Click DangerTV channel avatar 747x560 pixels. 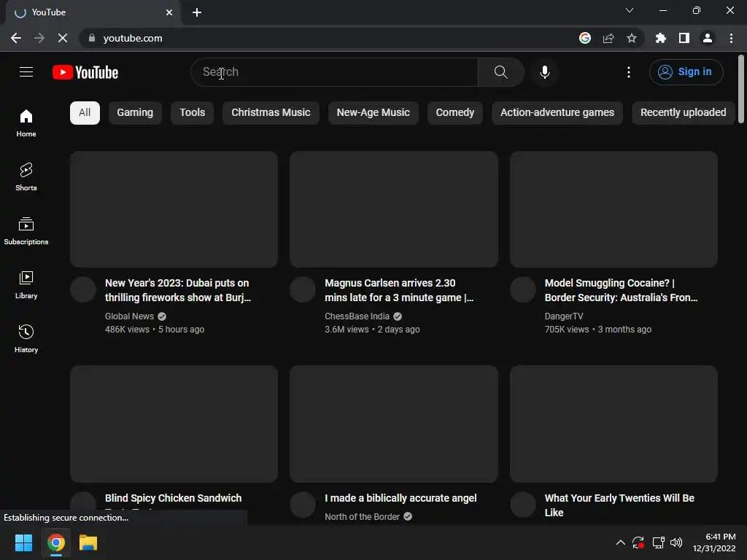coord(523,289)
